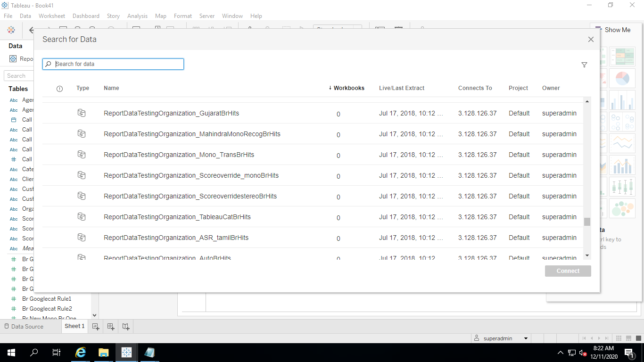Open the Worksheet menu
Image resolution: width=644 pixels, height=362 pixels.
pos(52,16)
